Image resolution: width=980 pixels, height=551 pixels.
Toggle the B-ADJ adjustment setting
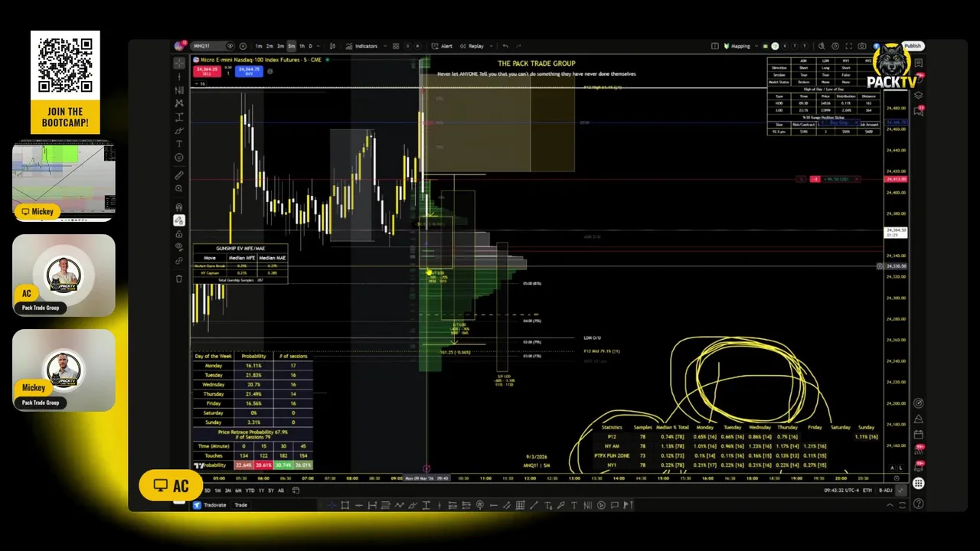(886, 491)
